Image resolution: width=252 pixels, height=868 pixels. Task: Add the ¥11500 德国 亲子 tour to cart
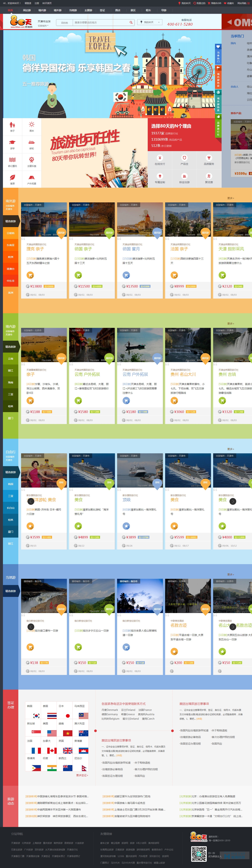coord(78,275)
